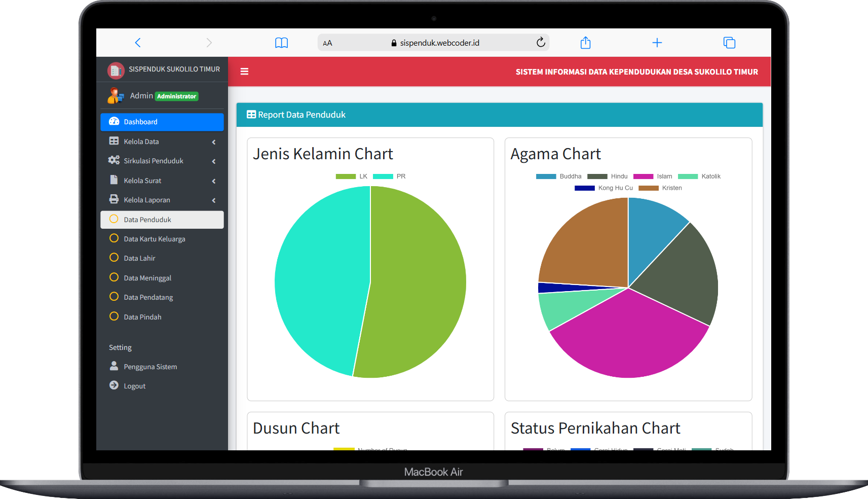Click the Pengguna Sistem user icon
This screenshot has width=868, height=499.
click(x=114, y=366)
